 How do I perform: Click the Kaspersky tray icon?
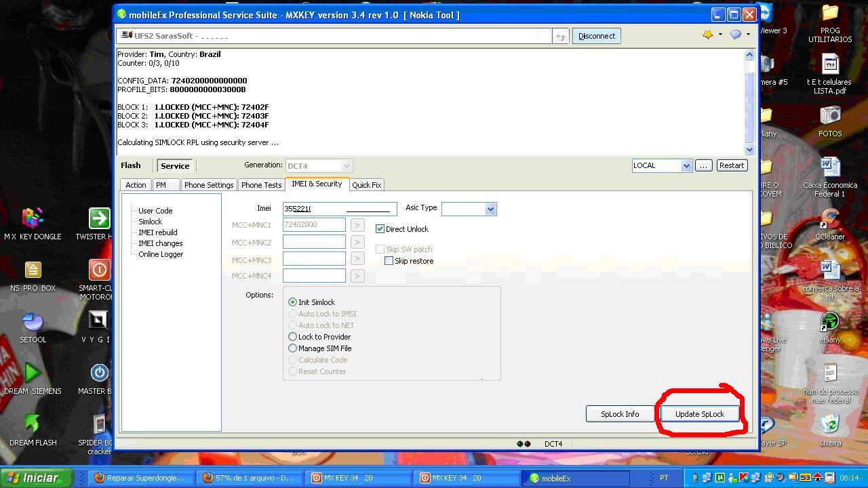pos(744,478)
